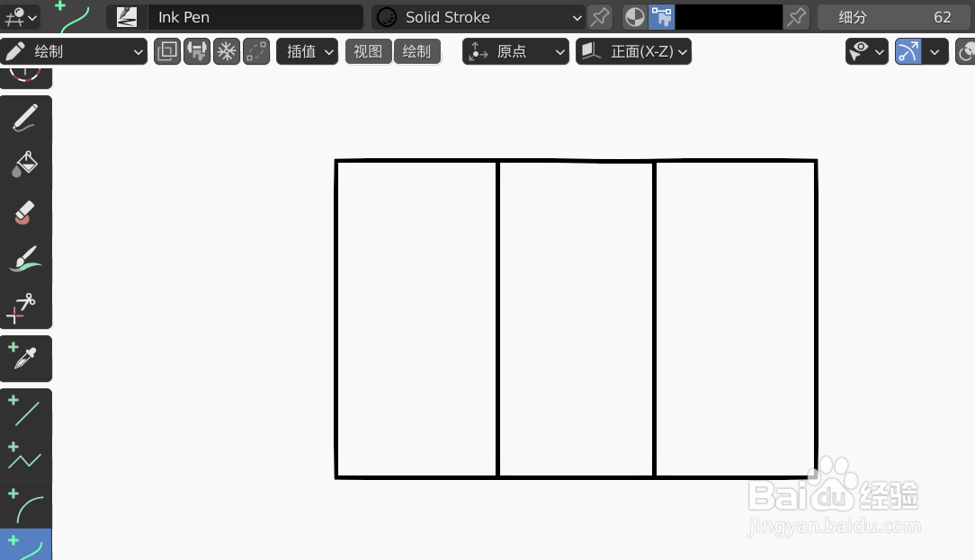Open the black color swatch picker

tap(729, 17)
